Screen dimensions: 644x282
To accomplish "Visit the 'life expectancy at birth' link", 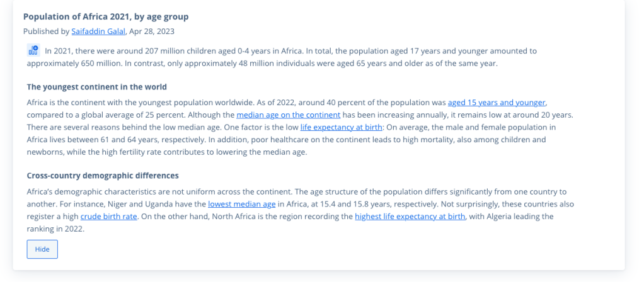I will [x=342, y=127].
